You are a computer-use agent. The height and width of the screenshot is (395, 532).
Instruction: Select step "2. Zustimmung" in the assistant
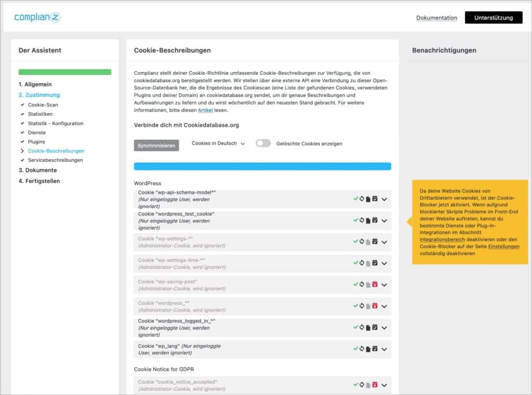pyautogui.click(x=39, y=95)
